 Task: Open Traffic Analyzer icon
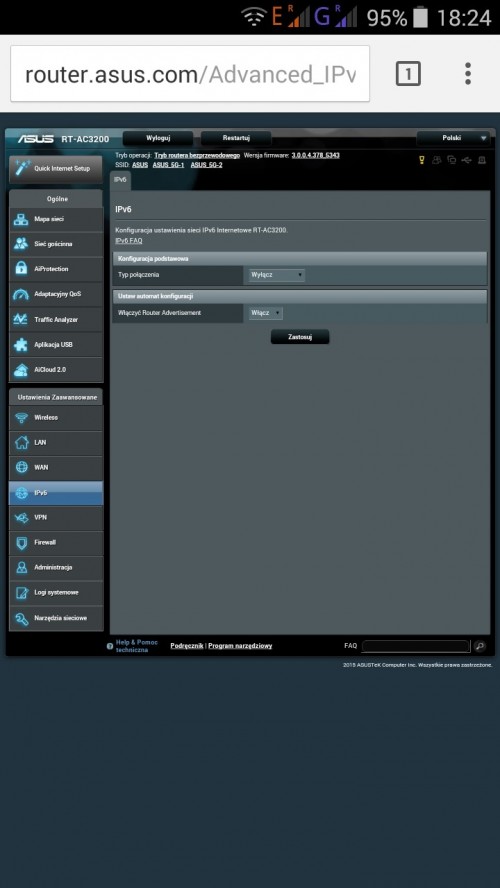[21, 319]
